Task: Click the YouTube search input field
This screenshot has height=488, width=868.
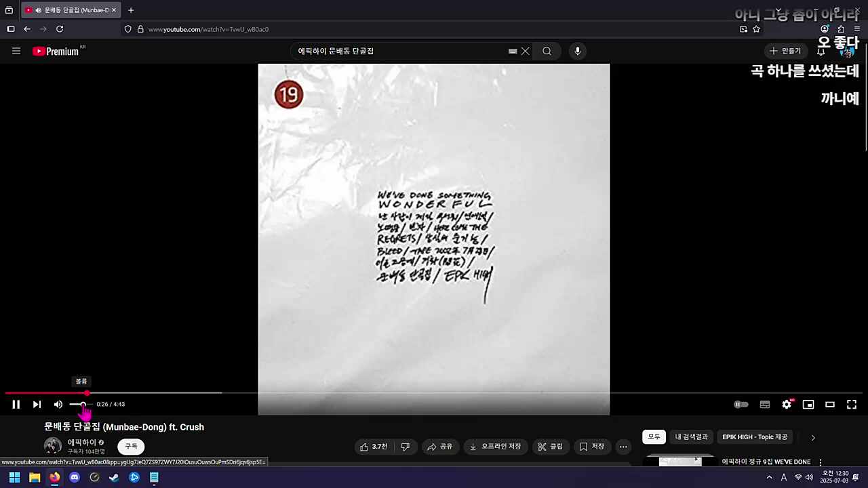Action: pyautogui.click(x=400, y=51)
